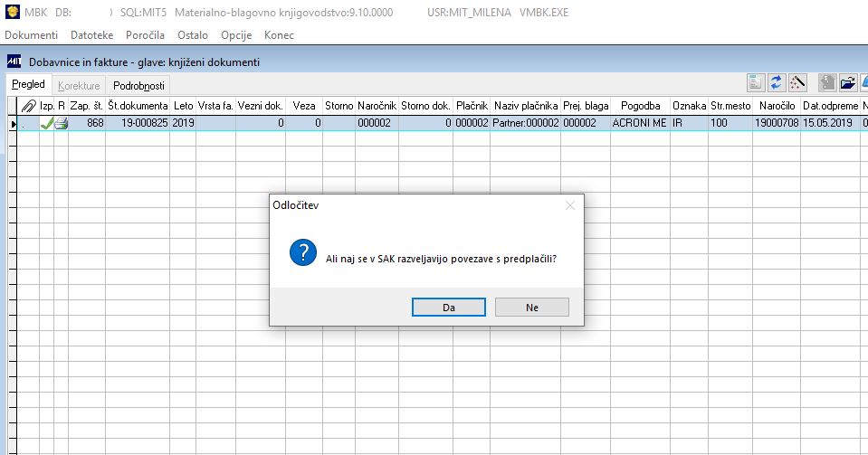Click the Št.dokumenta column header
868x455 pixels.
coord(138,106)
